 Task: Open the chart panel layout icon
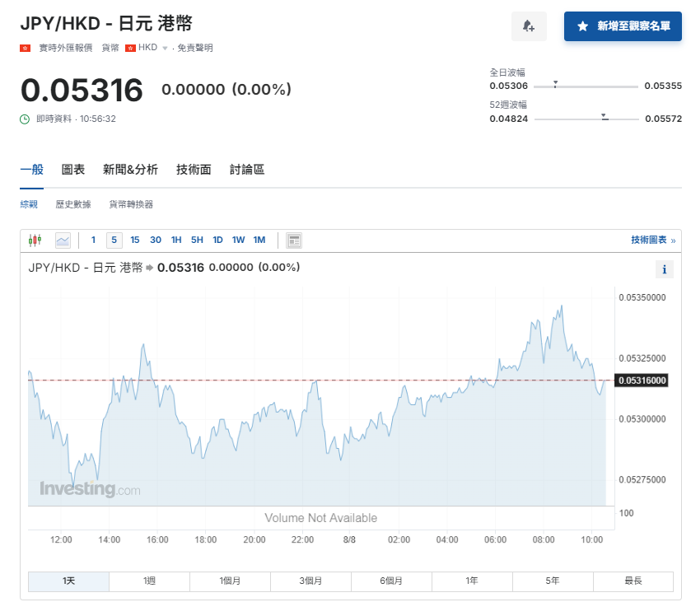pos(293,239)
